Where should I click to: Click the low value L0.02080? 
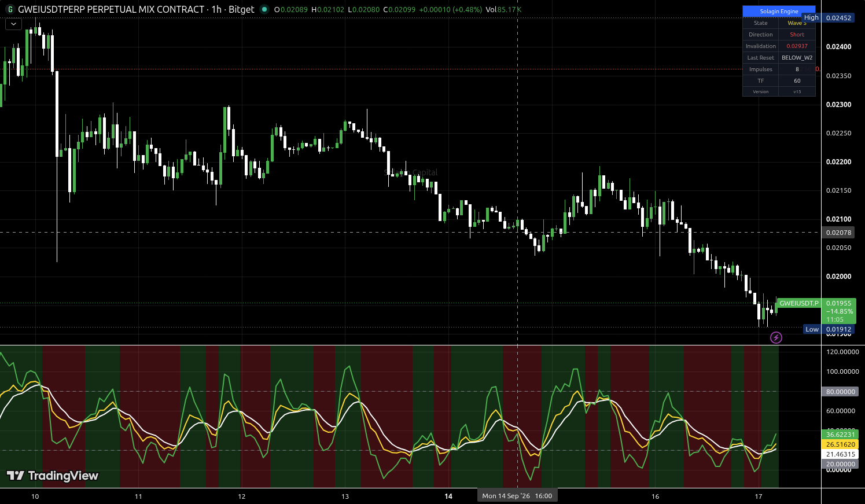tap(364, 10)
